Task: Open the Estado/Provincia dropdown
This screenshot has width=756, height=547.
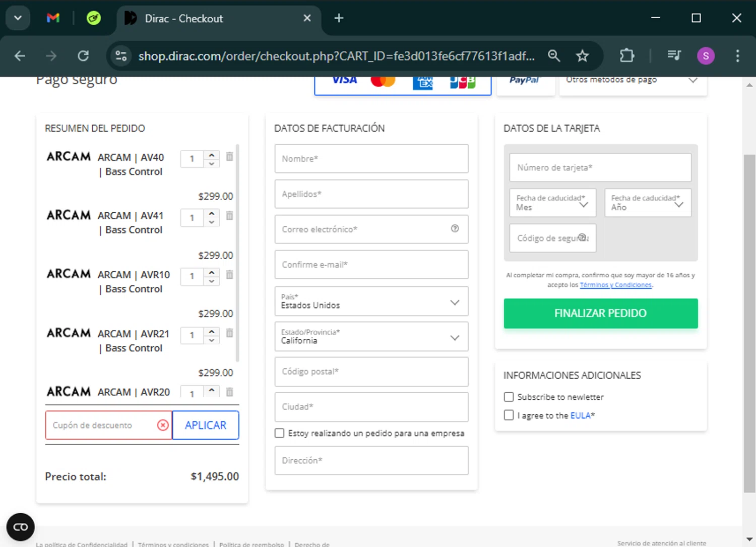Action: pos(371,336)
